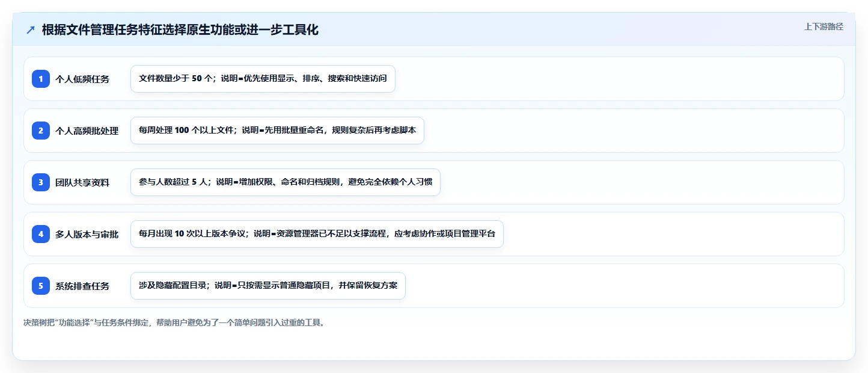
Task: Click the number 3 badge for 团队共享资料
Action: point(41,182)
